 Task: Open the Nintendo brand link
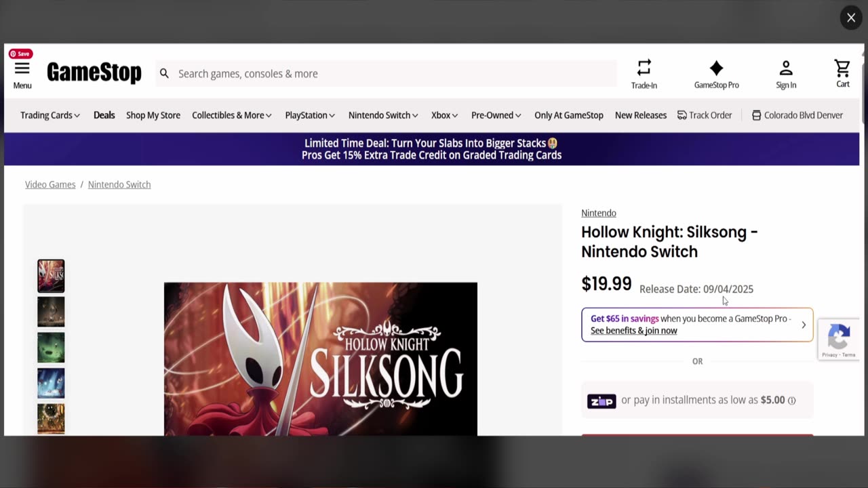click(x=599, y=213)
